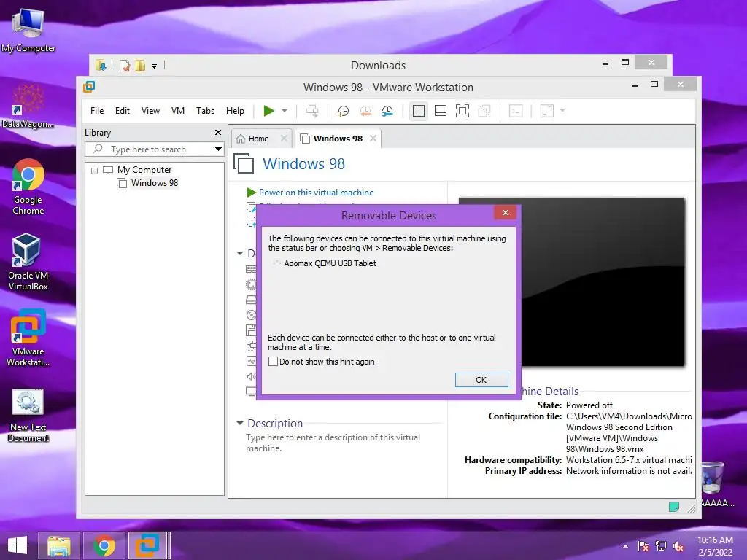Click the VMware Workstation title bar icon
Screen dimensions: 747x560
coord(89,87)
